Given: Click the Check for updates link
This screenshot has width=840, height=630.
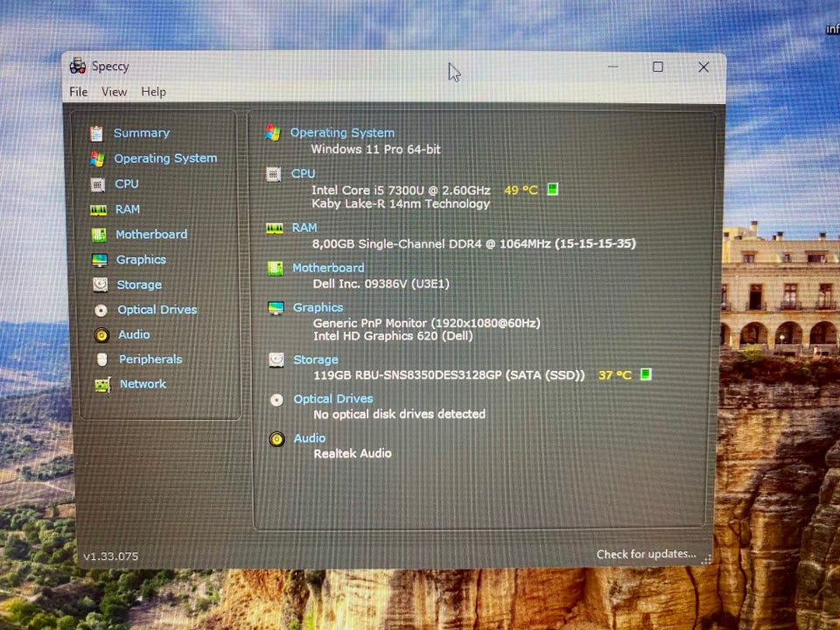Looking at the screenshot, I should coord(646,554).
